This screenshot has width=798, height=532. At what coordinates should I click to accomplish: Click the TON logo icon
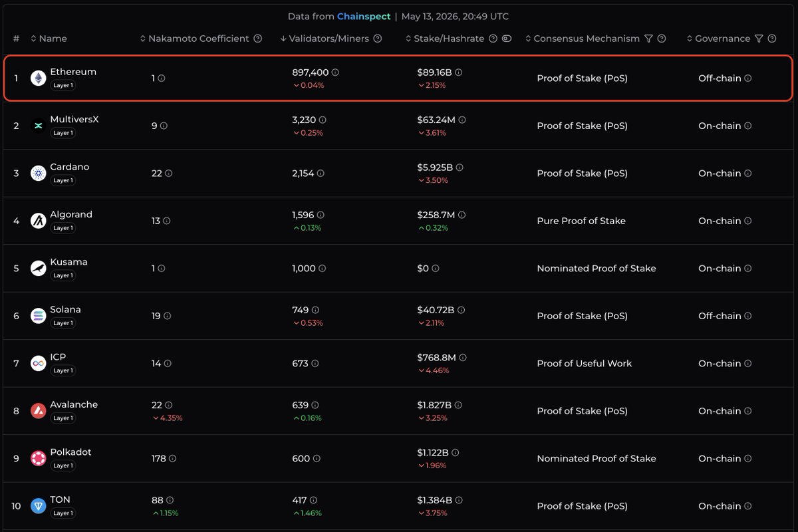click(x=39, y=506)
